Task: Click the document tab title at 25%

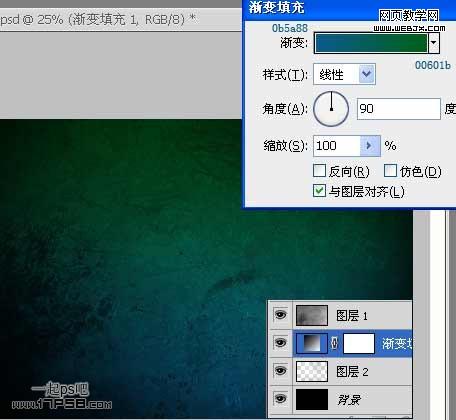Action: [x=98, y=20]
